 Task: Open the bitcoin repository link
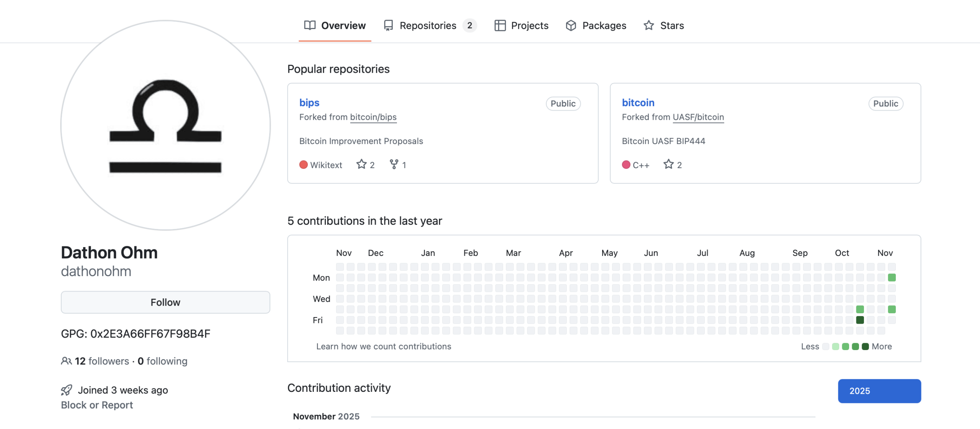[638, 103]
